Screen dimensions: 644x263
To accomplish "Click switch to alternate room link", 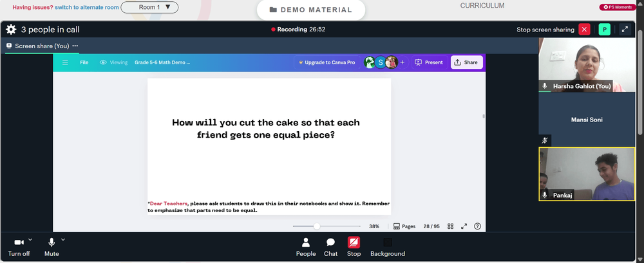I will pyautogui.click(x=87, y=7).
